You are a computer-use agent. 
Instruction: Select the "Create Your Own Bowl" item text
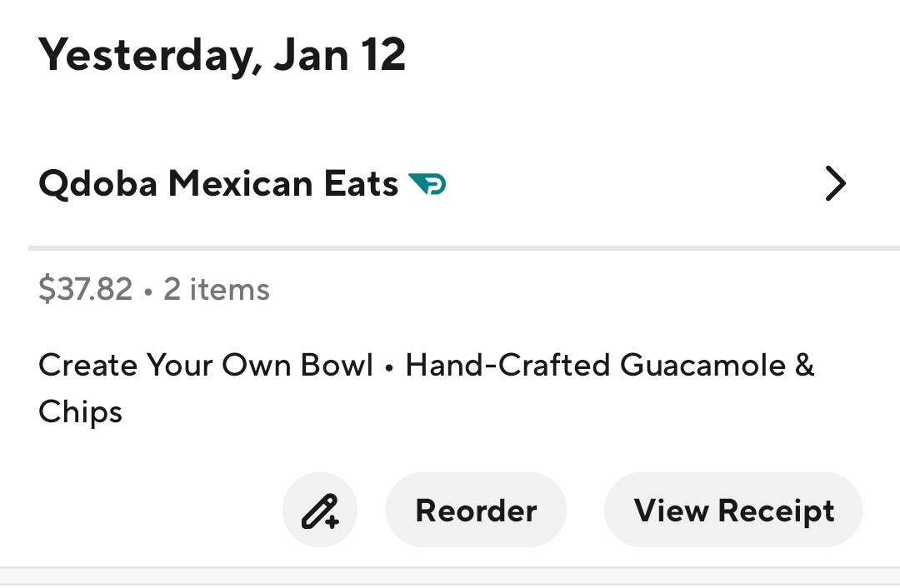coord(206,365)
